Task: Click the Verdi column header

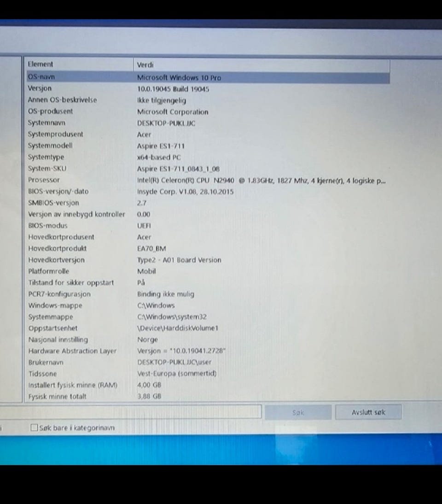Action: [x=262, y=64]
